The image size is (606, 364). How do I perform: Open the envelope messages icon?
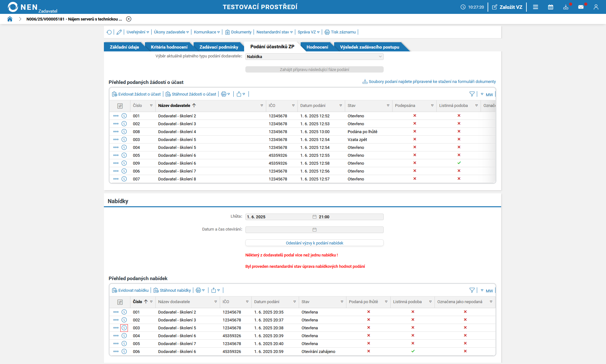(x=581, y=7)
